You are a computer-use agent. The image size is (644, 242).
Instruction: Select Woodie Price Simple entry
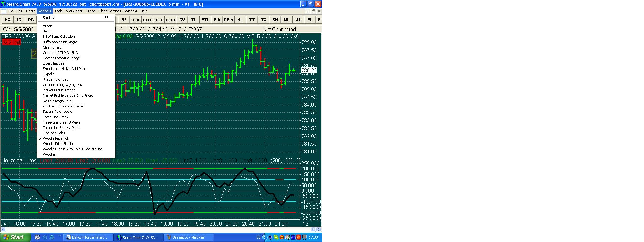coord(76,144)
